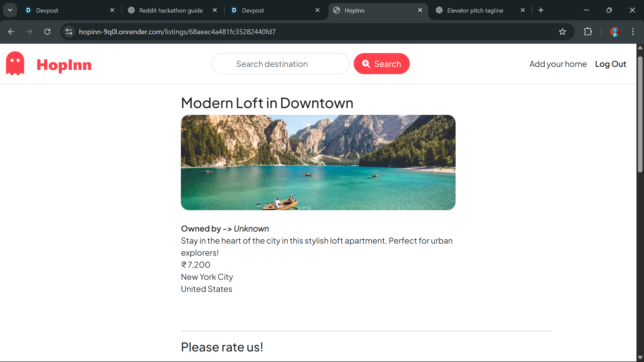Click the Log Out link
This screenshot has width=644, height=362.
[x=611, y=64]
